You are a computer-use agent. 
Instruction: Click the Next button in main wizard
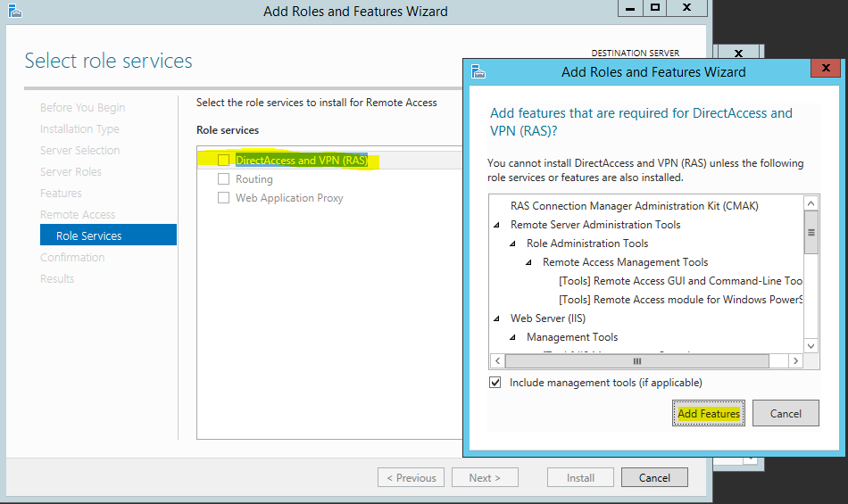point(485,477)
